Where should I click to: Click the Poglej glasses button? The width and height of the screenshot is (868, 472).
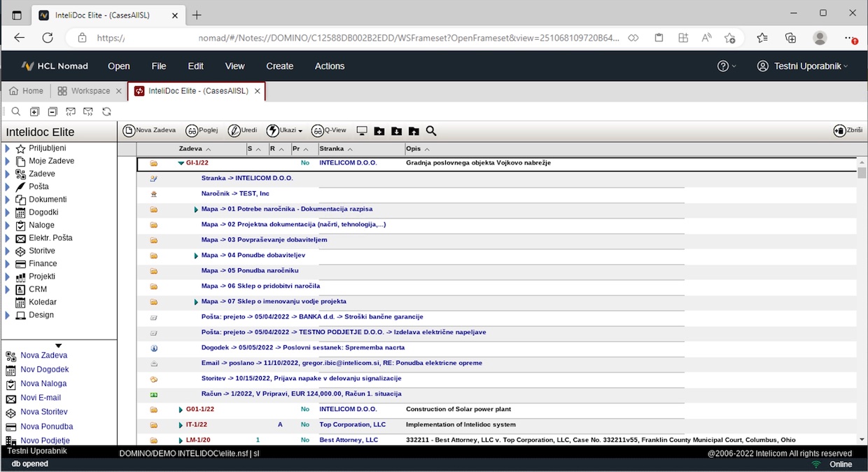click(202, 130)
